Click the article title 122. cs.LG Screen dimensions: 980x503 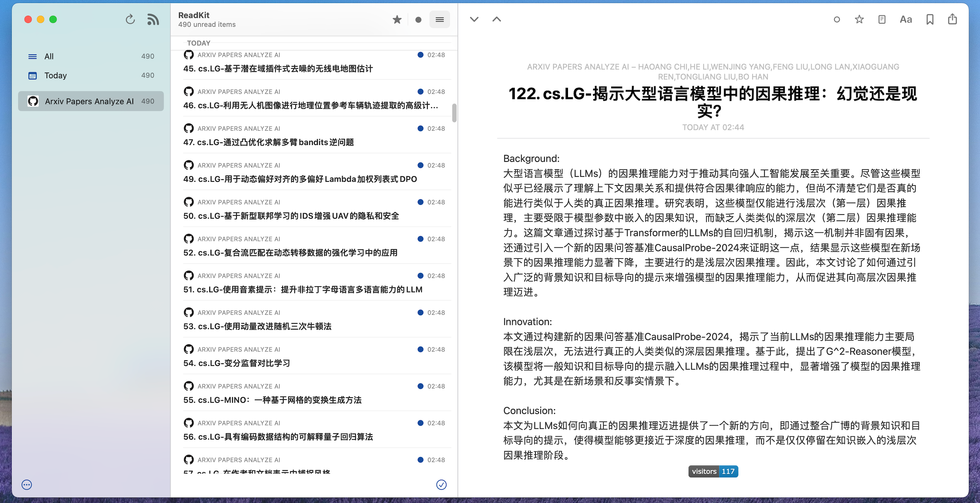tap(713, 102)
